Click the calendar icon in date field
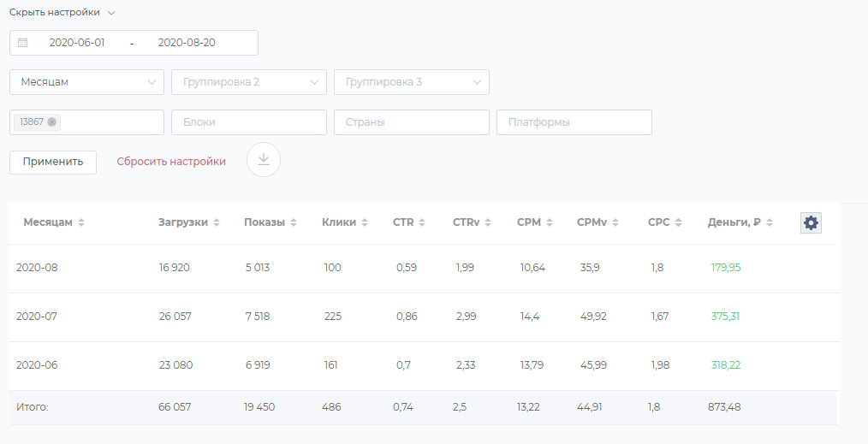 pos(23,43)
